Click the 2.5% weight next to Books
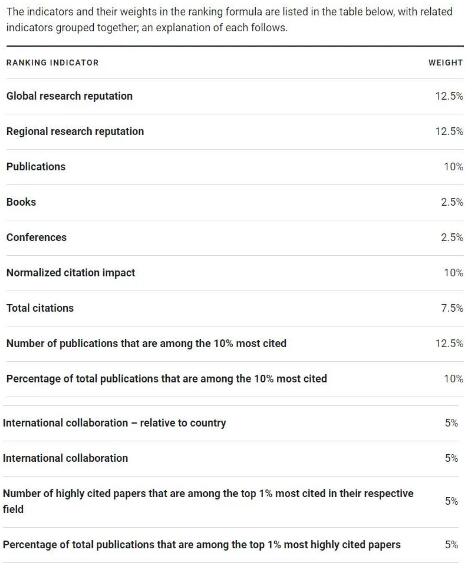 tap(452, 202)
